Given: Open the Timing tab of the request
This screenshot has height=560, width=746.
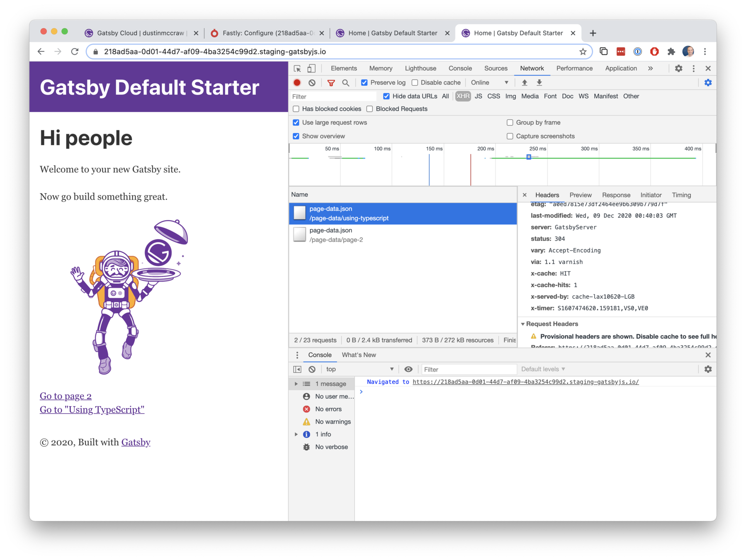Looking at the screenshot, I should pos(681,195).
